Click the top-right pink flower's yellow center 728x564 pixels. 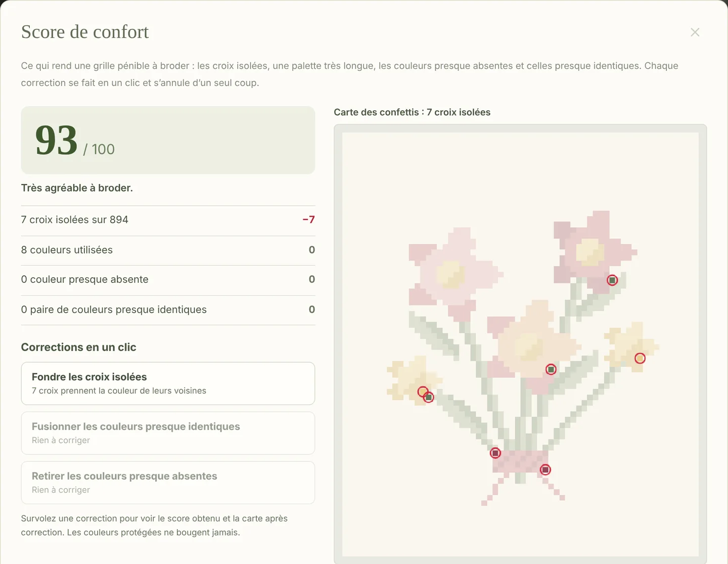point(590,251)
